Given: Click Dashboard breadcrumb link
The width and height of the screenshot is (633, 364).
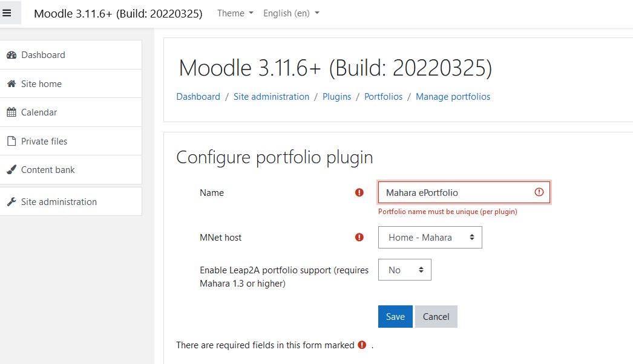Looking at the screenshot, I should coord(198,97).
